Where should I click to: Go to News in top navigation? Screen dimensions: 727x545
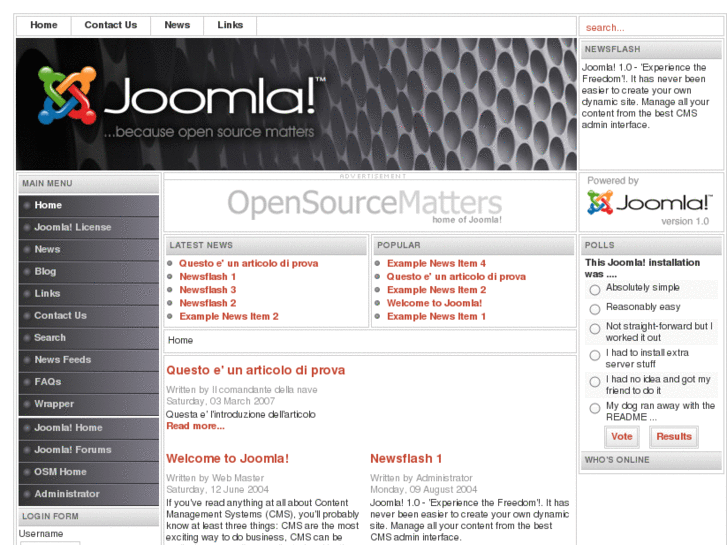tap(177, 26)
